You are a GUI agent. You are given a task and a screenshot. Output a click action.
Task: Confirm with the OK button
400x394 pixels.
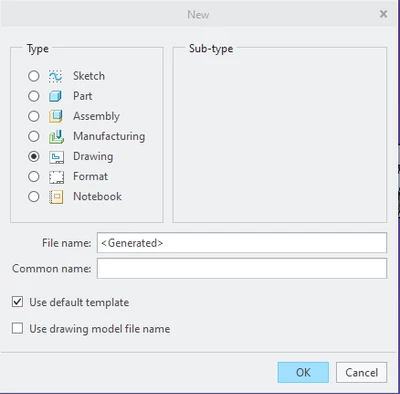[x=303, y=372]
